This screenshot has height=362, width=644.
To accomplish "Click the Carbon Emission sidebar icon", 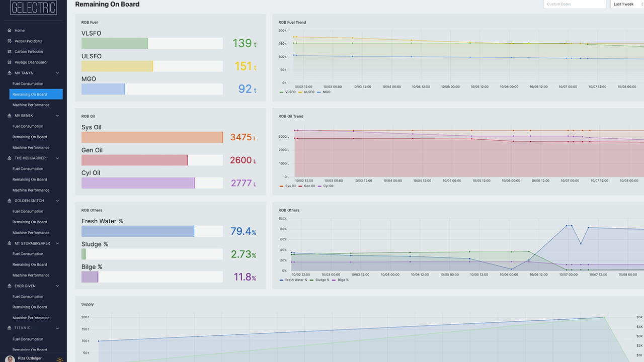I will tap(10, 52).
